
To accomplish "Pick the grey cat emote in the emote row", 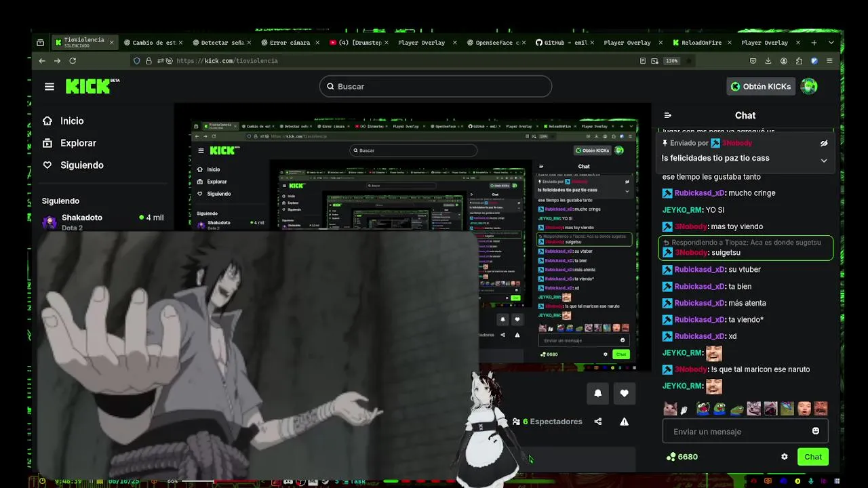I will (670, 409).
